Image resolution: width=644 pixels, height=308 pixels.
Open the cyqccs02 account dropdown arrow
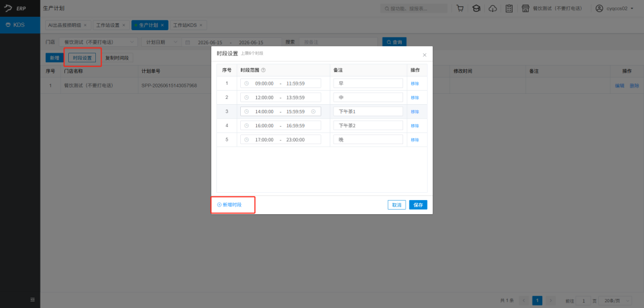[632, 8]
